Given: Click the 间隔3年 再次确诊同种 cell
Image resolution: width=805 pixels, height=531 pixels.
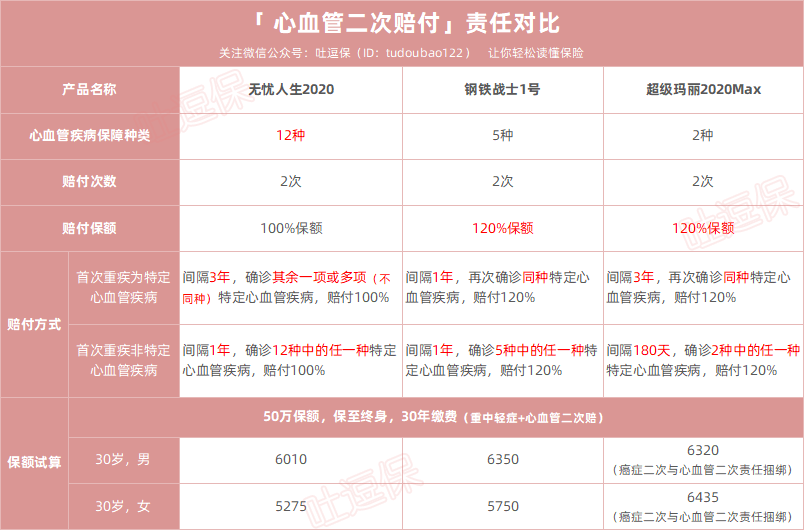Looking at the screenshot, I should tap(703, 288).
